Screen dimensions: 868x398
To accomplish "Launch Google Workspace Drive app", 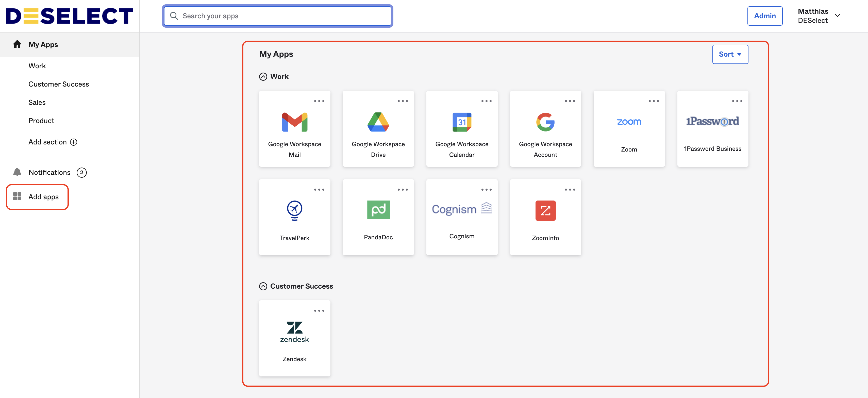I will 378,122.
